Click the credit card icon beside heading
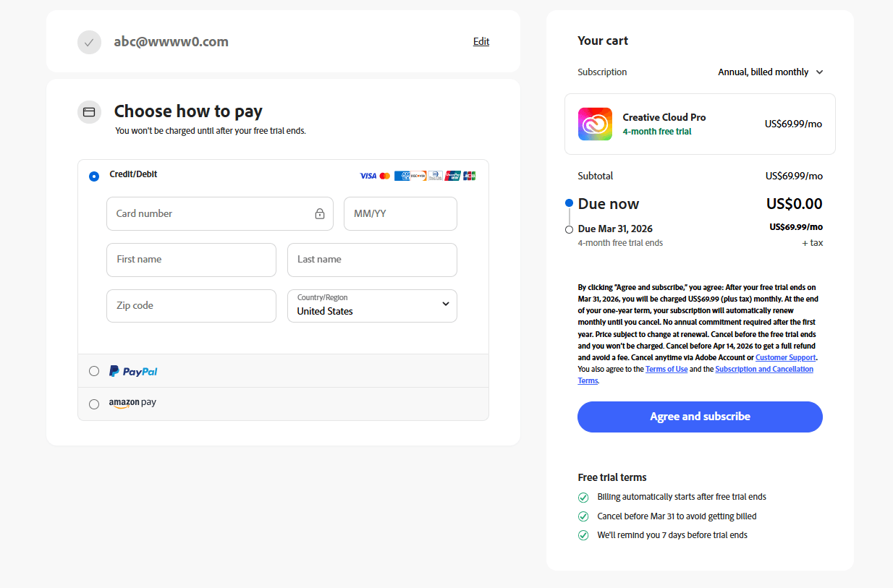 tap(89, 112)
